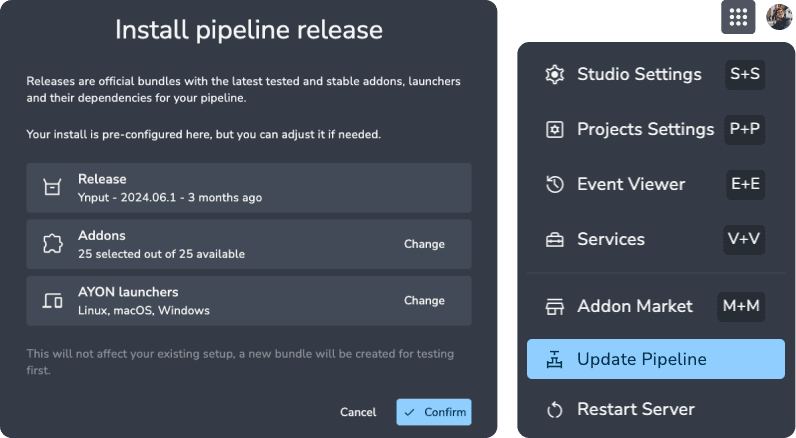Cancel the pipeline release install

[358, 412]
